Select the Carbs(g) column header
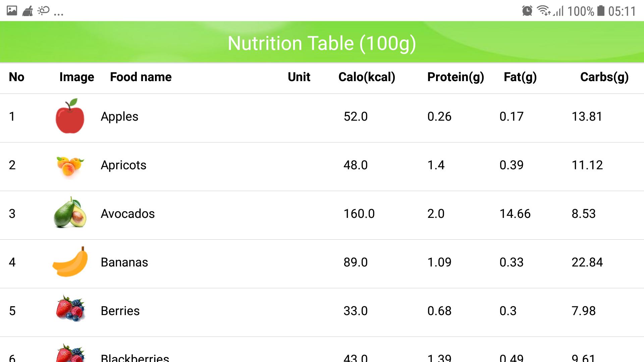Image resolution: width=644 pixels, height=362 pixels. (604, 77)
